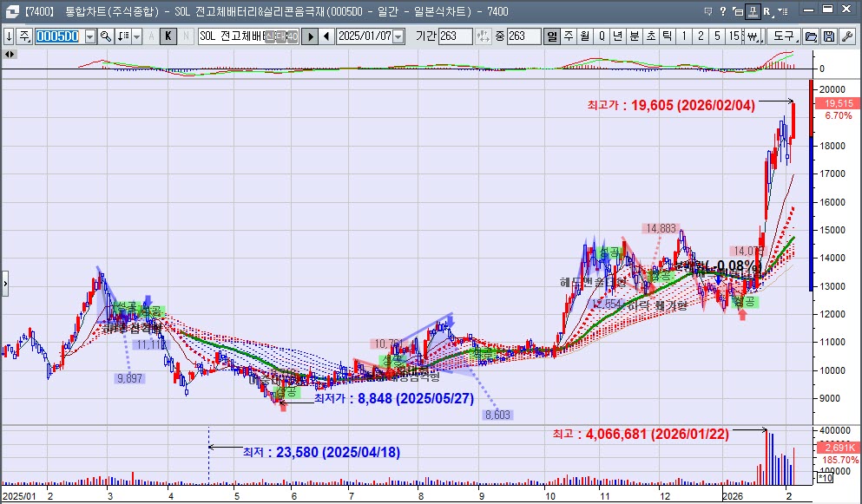Toggle the K button in toolbar

pos(168,36)
